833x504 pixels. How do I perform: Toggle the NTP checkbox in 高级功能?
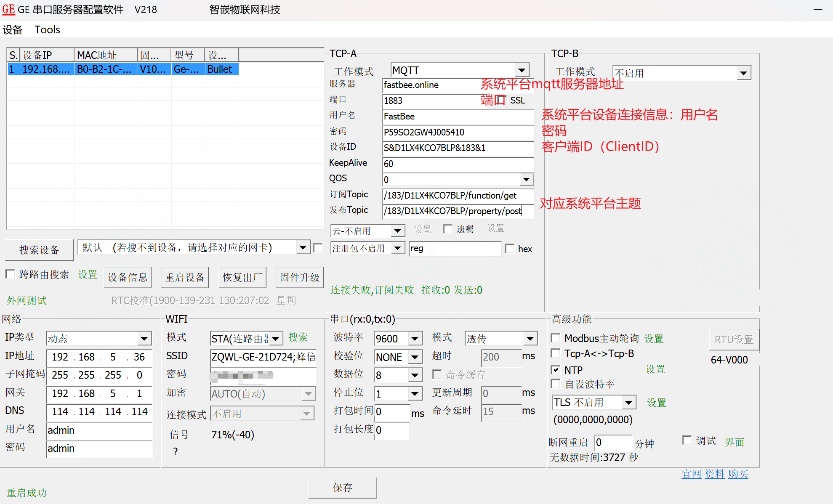pos(556,370)
